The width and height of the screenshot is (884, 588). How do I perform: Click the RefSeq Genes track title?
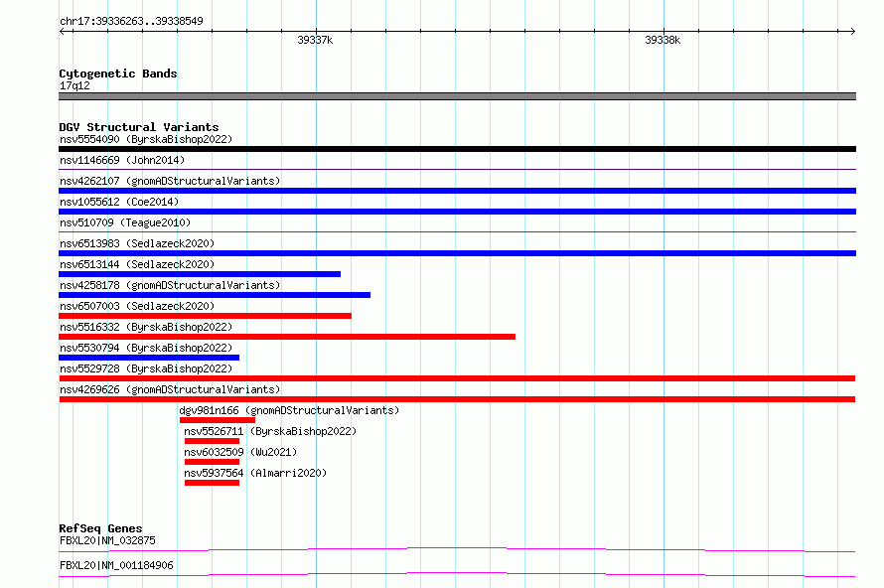click(100, 528)
